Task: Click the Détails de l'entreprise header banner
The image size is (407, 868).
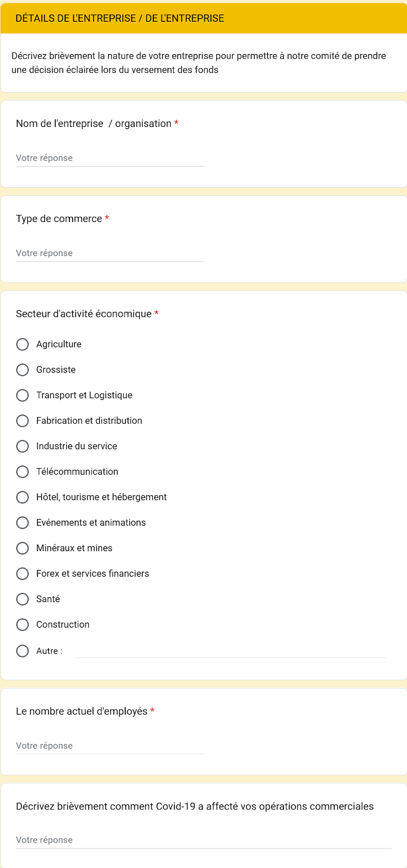Action: [204, 18]
